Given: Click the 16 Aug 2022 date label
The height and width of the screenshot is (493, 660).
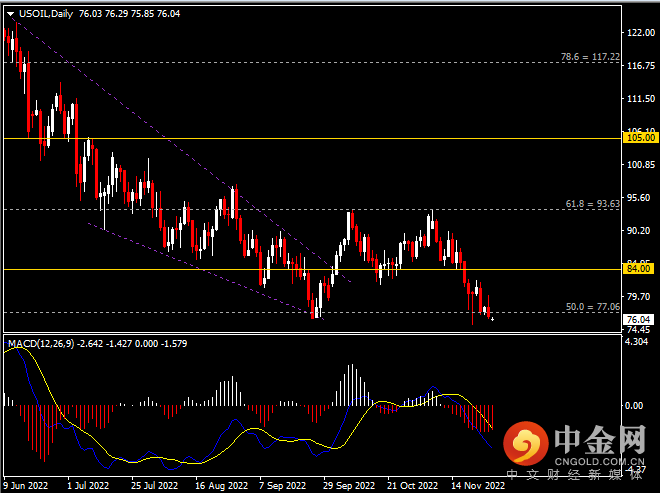Looking at the screenshot, I should [x=217, y=484].
